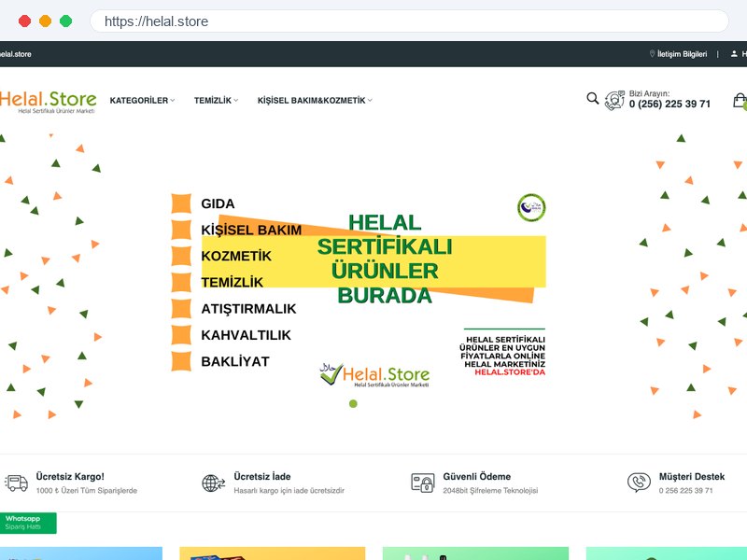The image size is (747, 560).
Task: Click KOZMETİK in the banner list
Action: tap(236, 256)
